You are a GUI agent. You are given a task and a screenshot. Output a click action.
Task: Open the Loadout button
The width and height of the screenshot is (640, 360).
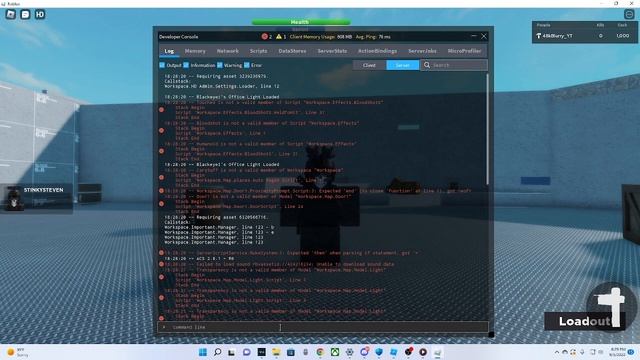pos(584,321)
